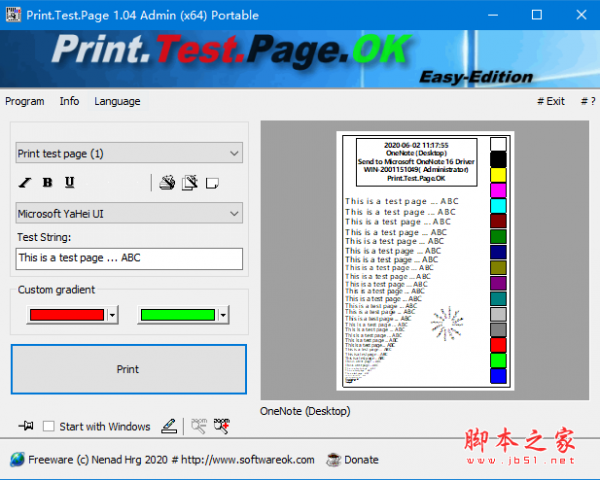
Task: Click the OneNote (Desktop) printer label
Action: (x=305, y=411)
